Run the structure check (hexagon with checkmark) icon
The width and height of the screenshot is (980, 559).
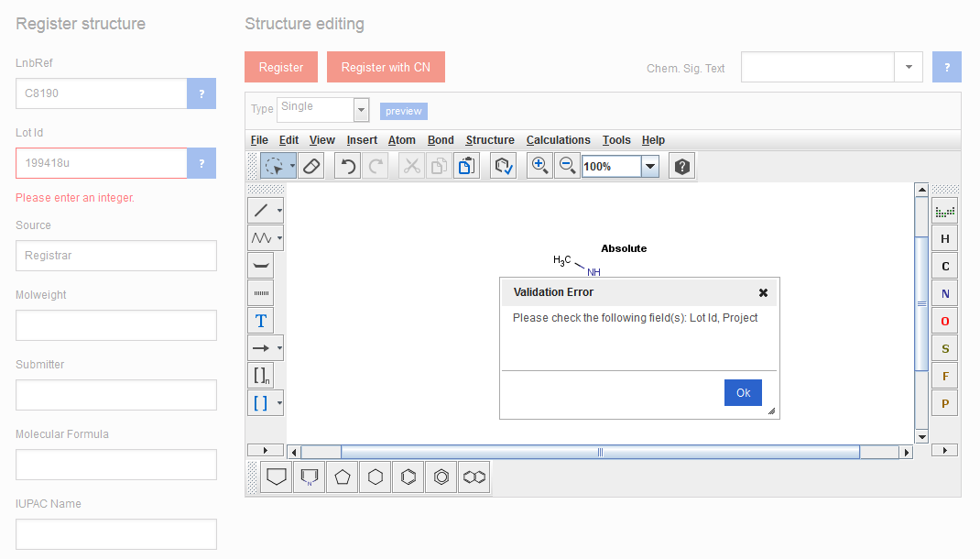point(503,165)
